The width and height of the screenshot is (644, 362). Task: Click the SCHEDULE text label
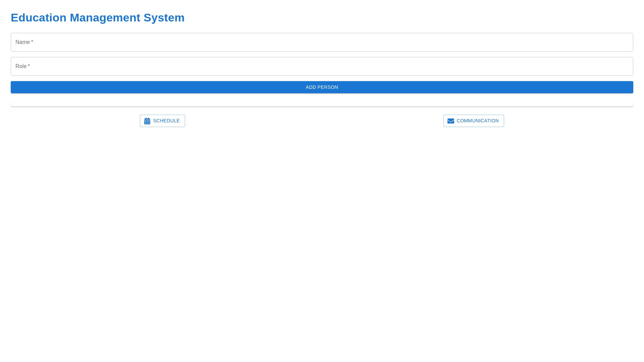166,121
